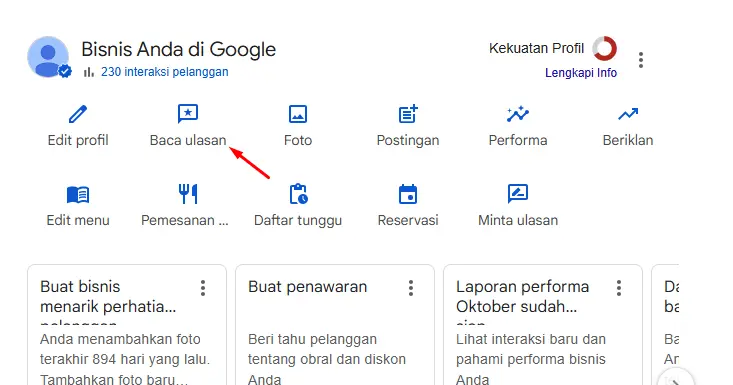
Task: Select the Edit profil label
Action: click(78, 140)
